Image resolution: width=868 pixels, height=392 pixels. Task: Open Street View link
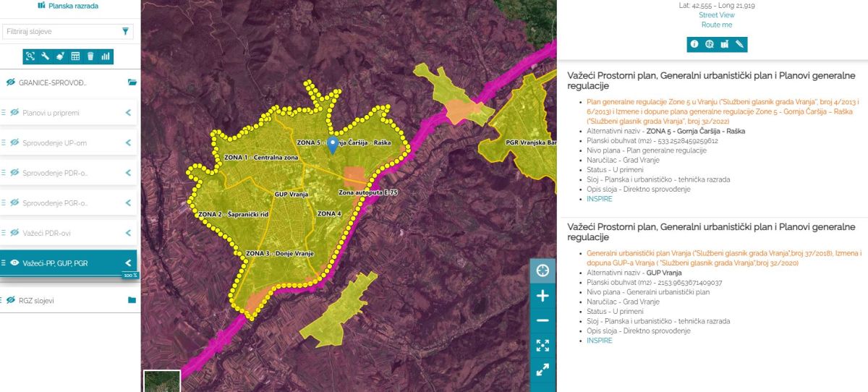716,15
